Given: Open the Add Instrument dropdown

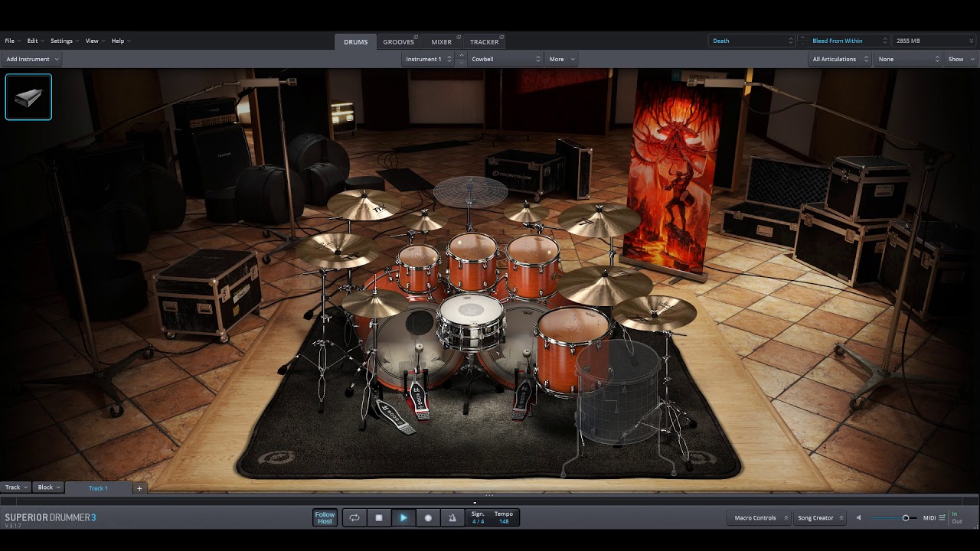Looking at the screenshot, I should [x=32, y=59].
